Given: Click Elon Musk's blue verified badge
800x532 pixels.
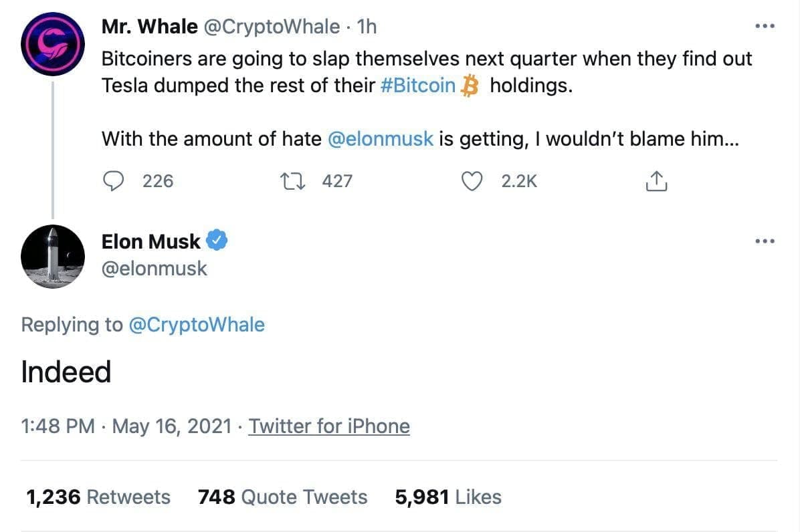Looking at the screenshot, I should pyautogui.click(x=217, y=241).
